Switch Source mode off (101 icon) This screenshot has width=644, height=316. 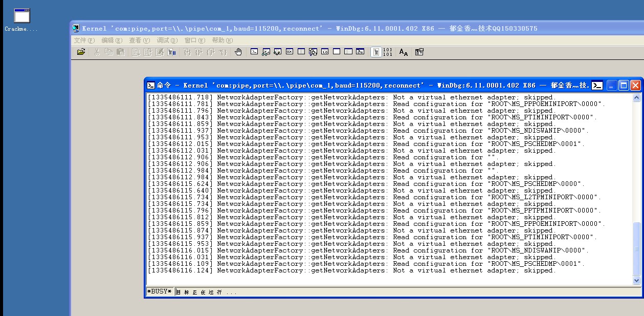(x=388, y=52)
